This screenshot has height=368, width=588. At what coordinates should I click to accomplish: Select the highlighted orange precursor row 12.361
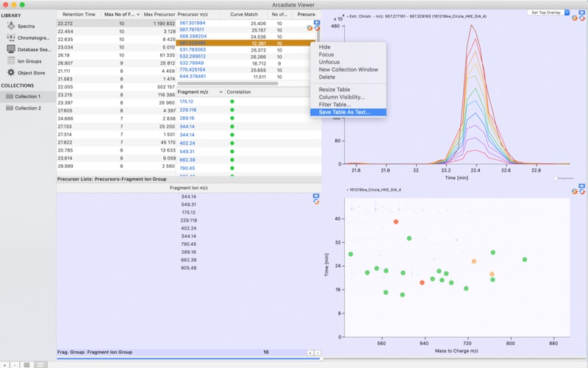coord(245,43)
